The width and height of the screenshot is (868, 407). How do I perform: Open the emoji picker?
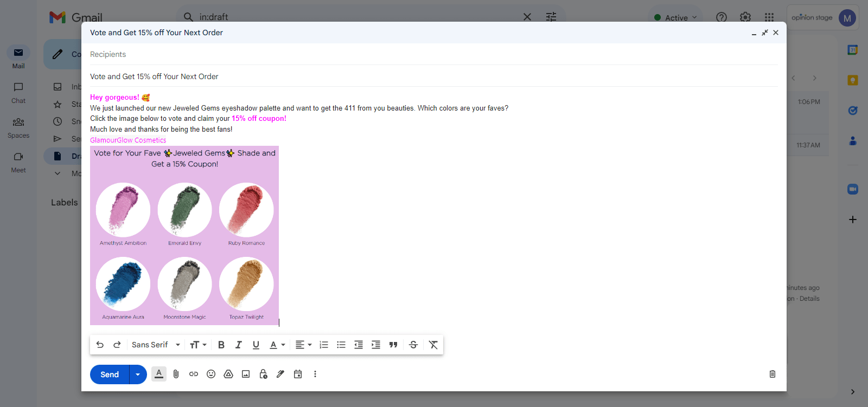coord(211,374)
